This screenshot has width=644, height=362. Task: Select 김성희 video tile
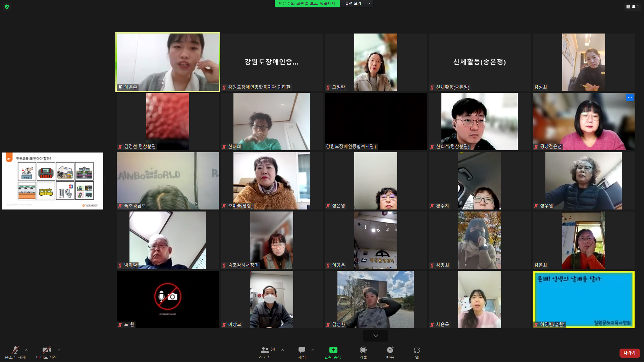(x=584, y=62)
